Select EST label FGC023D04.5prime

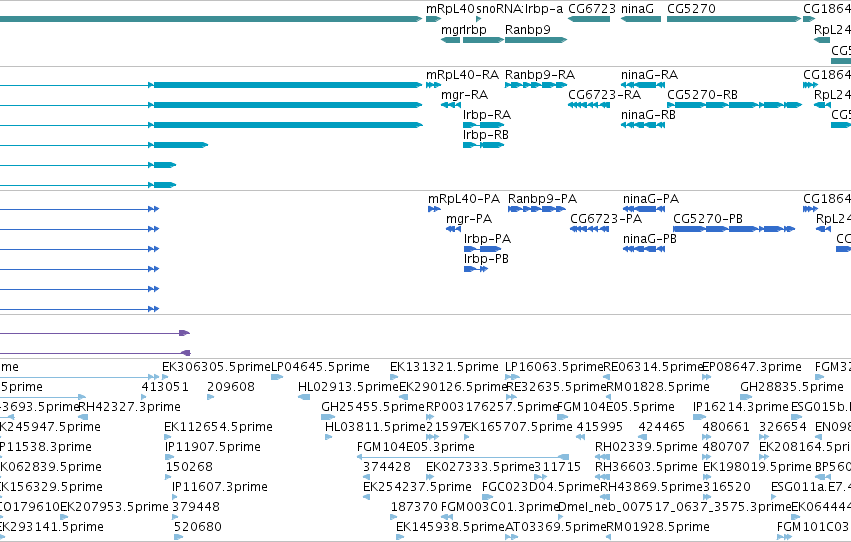point(541,487)
